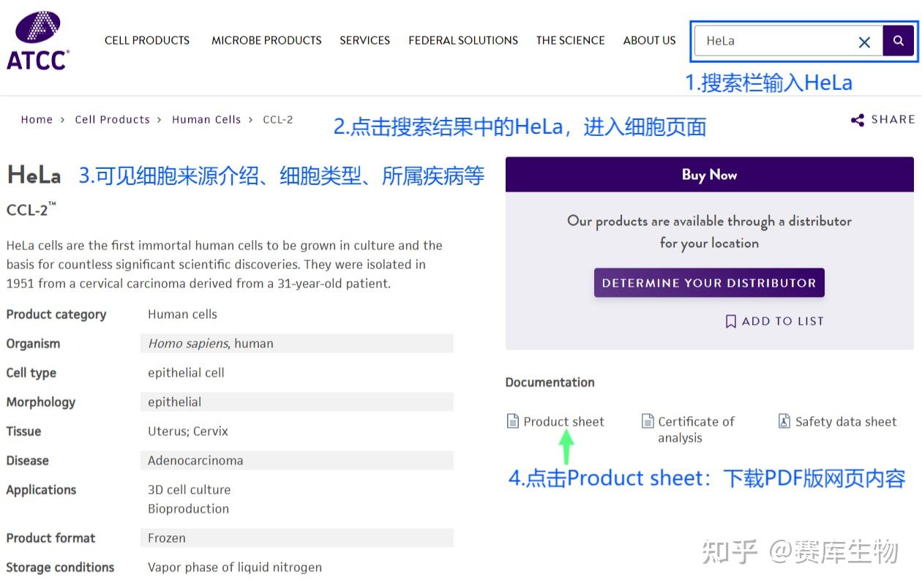
Task: Open the CELL PRODUCTS menu
Action: pos(146,40)
